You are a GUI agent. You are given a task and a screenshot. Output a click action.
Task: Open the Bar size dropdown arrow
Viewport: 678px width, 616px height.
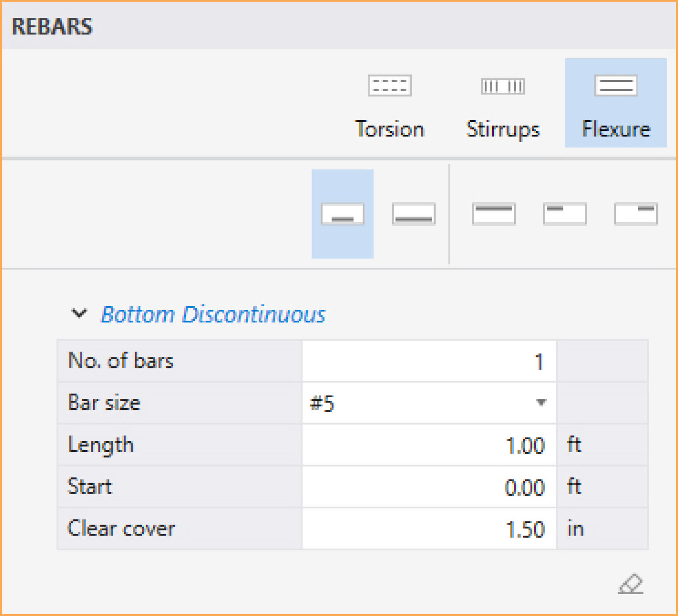pos(541,402)
